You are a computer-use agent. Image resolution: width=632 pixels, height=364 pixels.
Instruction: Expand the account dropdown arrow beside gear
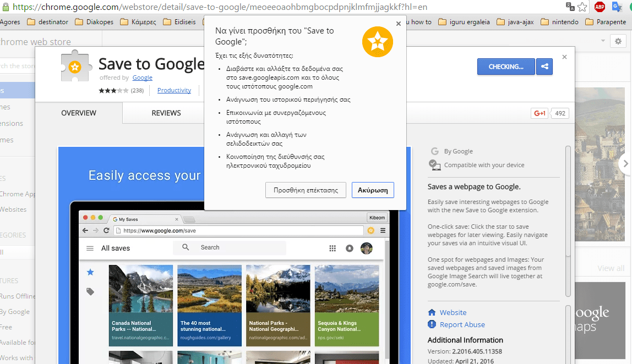(x=603, y=41)
